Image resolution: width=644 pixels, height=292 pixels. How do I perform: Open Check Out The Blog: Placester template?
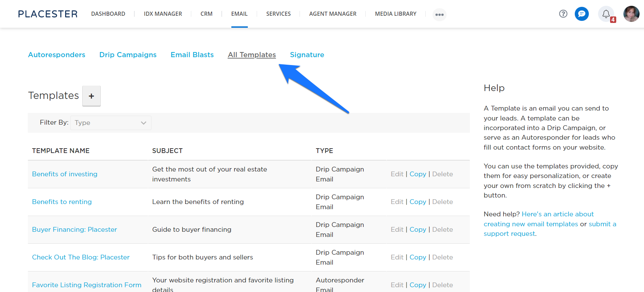(x=81, y=257)
